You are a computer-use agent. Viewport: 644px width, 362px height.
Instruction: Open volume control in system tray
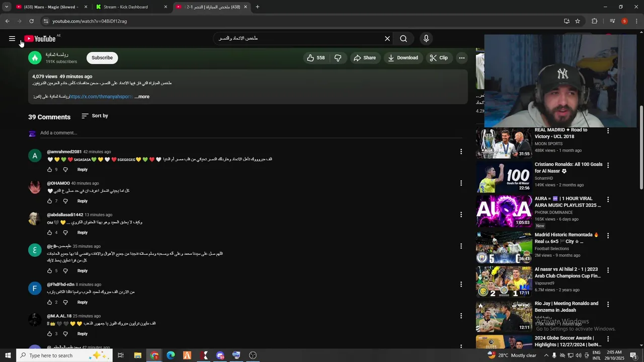pyautogui.click(x=579, y=355)
